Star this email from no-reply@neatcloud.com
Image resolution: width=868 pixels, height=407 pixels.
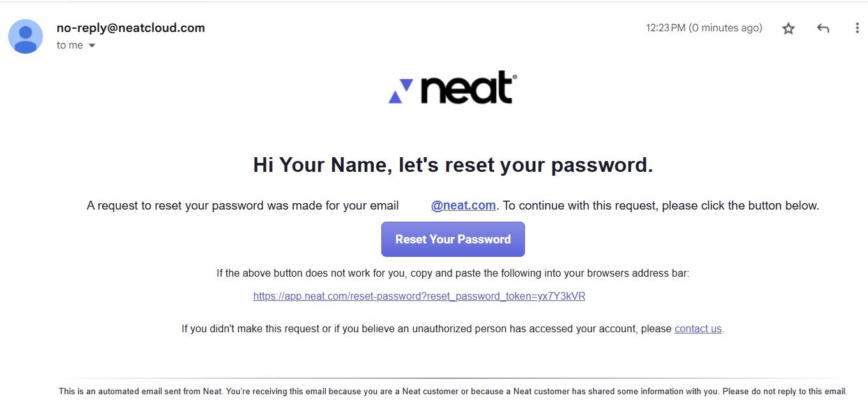[x=789, y=28]
